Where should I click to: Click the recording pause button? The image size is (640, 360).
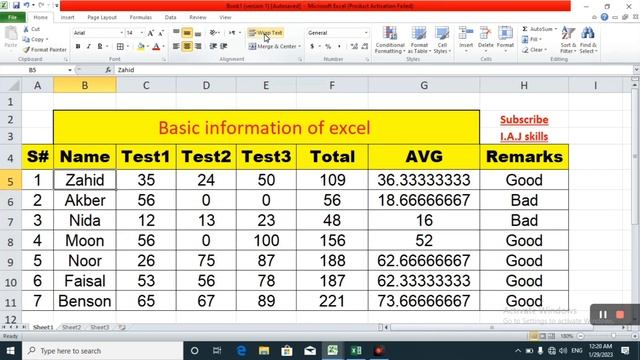click(x=603, y=315)
